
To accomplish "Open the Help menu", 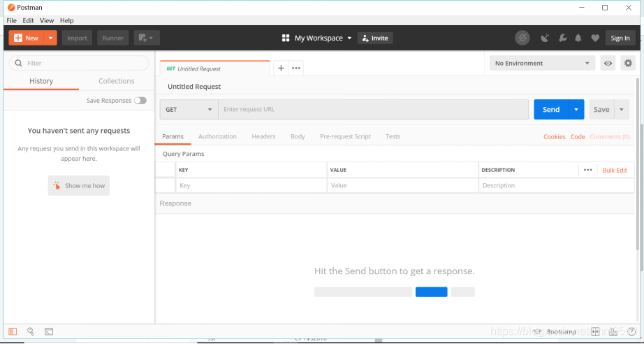I will (67, 20).
